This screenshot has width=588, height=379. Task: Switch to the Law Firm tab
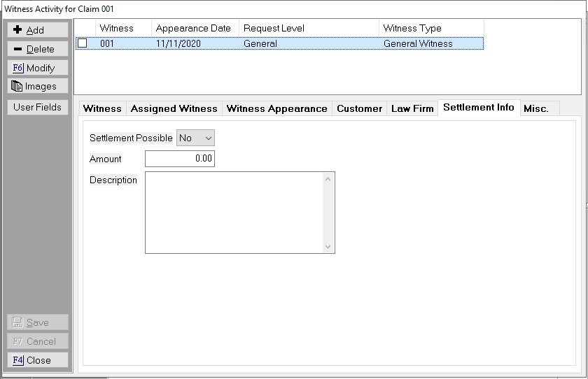coord(412,108)
